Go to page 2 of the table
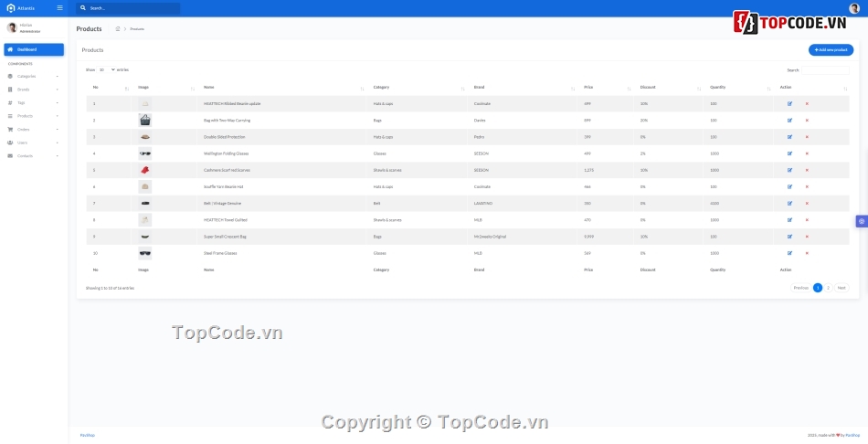 tap(828, 288)
